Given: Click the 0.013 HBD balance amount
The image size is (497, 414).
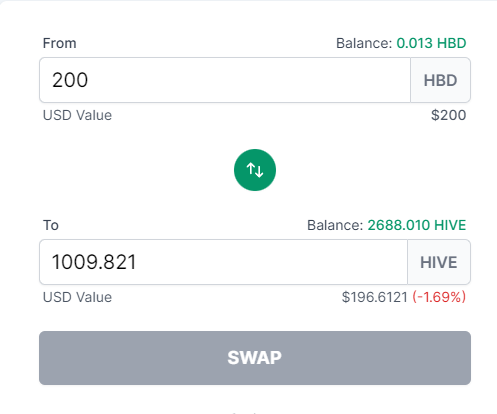Looking at the screenshot, I should 431,43.
